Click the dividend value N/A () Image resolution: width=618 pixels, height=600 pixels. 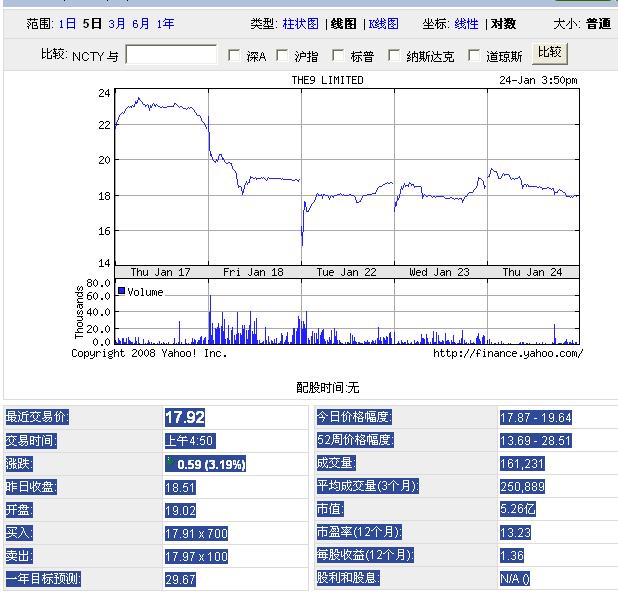tap(515, 579)
